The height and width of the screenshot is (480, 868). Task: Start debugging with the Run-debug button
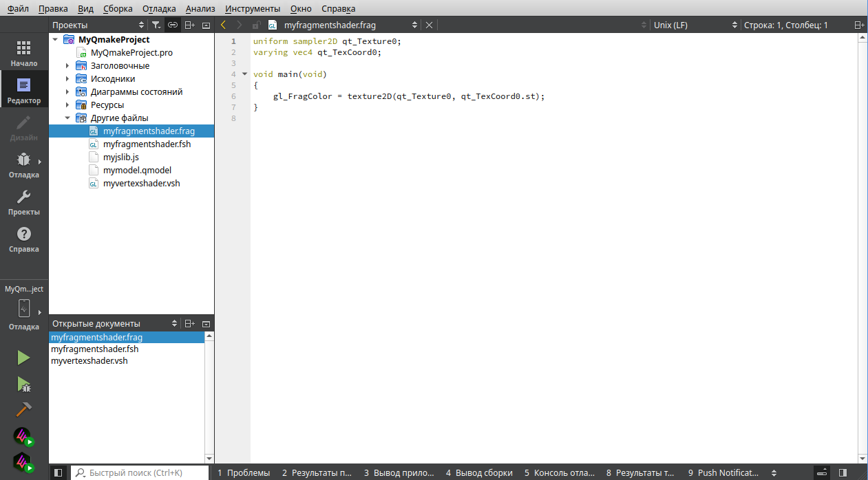pos(23,384)
